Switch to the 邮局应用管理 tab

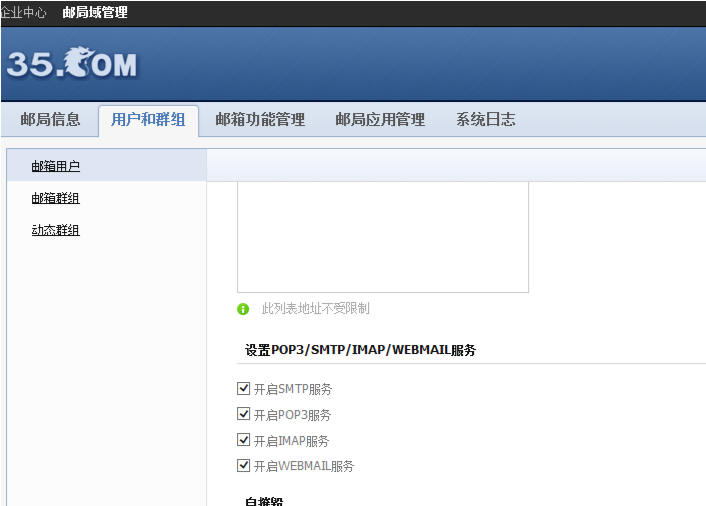[x=380, y=120]
